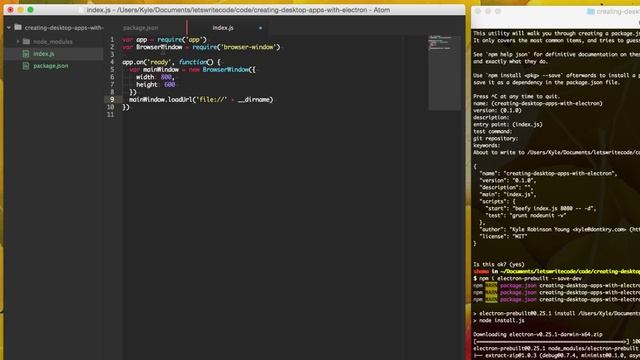Viewport: 640px width, 360px height.
Task: Click the folder icon in terminal title bar
Action: (x=590, y=11)
